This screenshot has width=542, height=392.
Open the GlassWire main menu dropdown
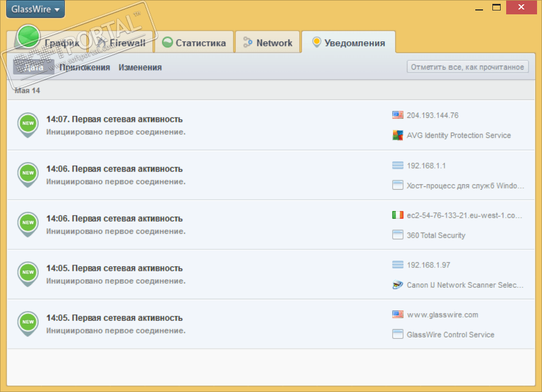coord(35,9)
